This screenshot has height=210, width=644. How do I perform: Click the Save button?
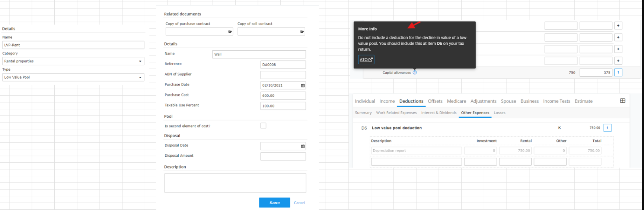point(274,203)
